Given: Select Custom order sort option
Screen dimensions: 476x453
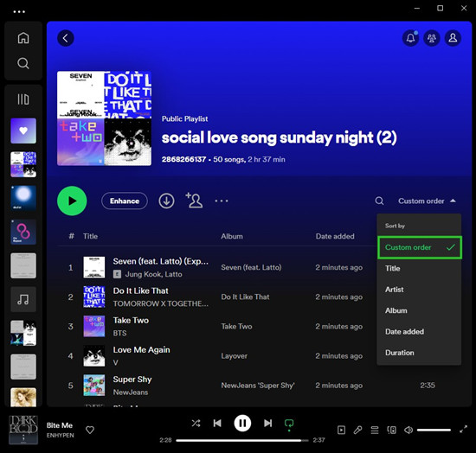Looking at the screenshot, I should point(420,247).
